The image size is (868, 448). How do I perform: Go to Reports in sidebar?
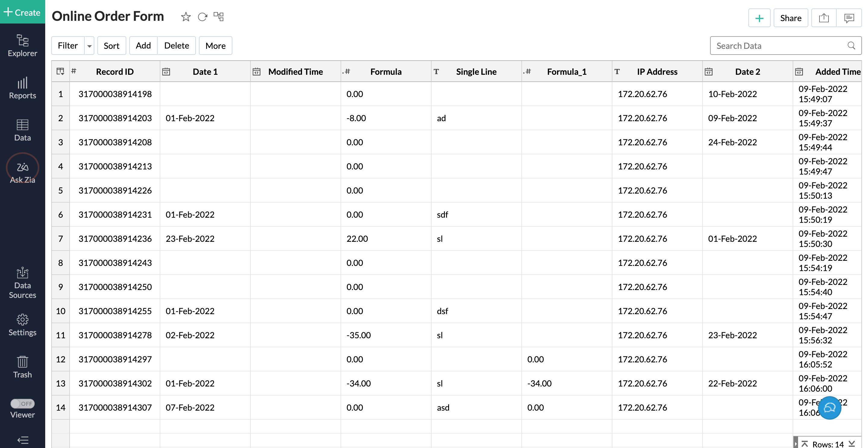23,88
